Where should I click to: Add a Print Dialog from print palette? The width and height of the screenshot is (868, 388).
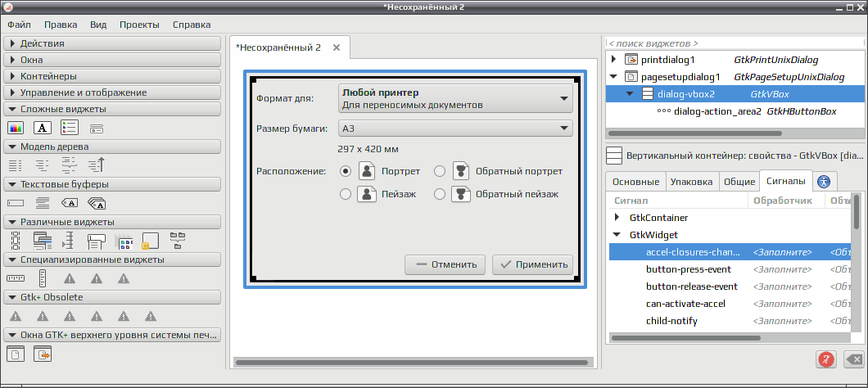tap(43, 353)
